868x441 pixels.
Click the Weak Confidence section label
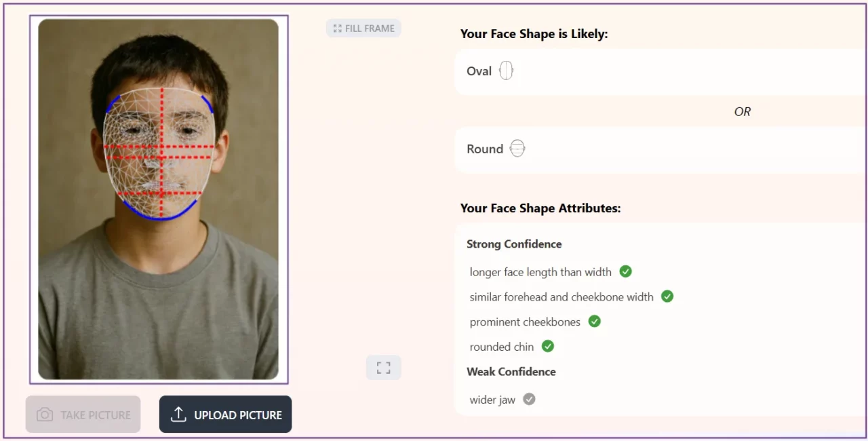(511, 372)
